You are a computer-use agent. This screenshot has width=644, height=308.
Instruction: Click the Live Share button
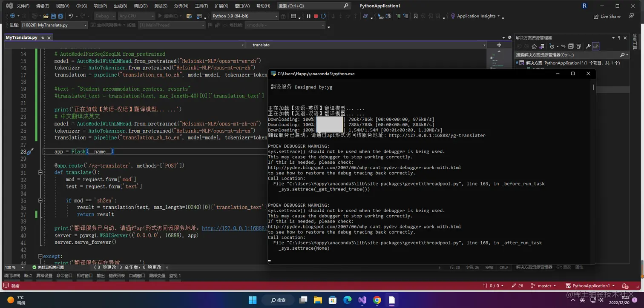[607, 16]
